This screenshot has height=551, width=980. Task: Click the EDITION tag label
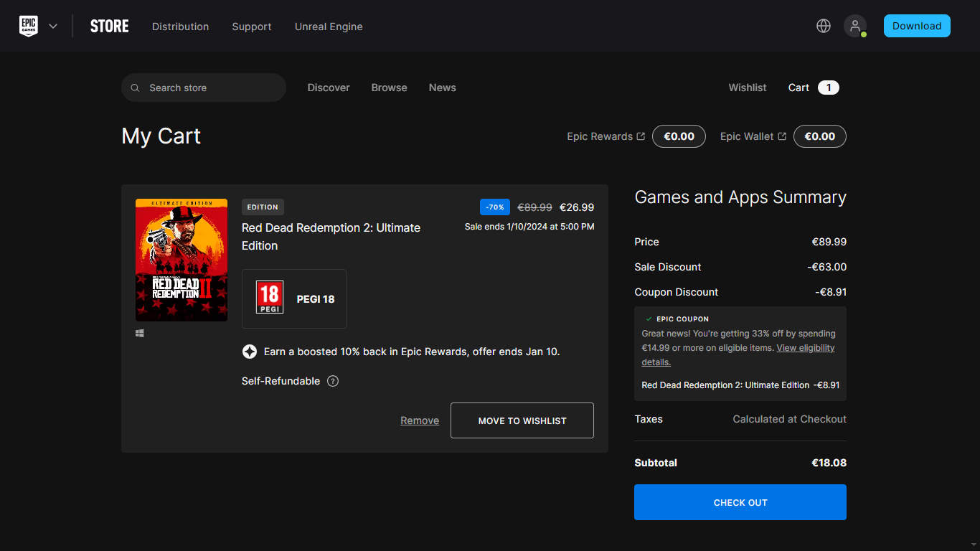pos(263,207)
